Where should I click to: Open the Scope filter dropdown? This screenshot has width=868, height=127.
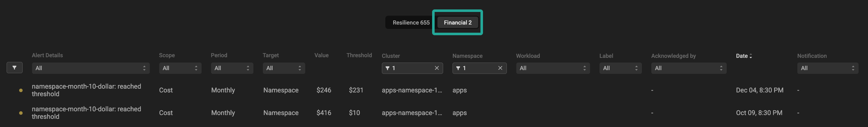[x=180, y=68]
